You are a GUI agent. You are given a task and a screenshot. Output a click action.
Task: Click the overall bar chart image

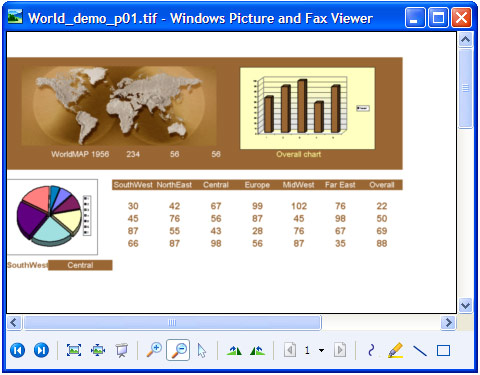click(x=307, y=108)
